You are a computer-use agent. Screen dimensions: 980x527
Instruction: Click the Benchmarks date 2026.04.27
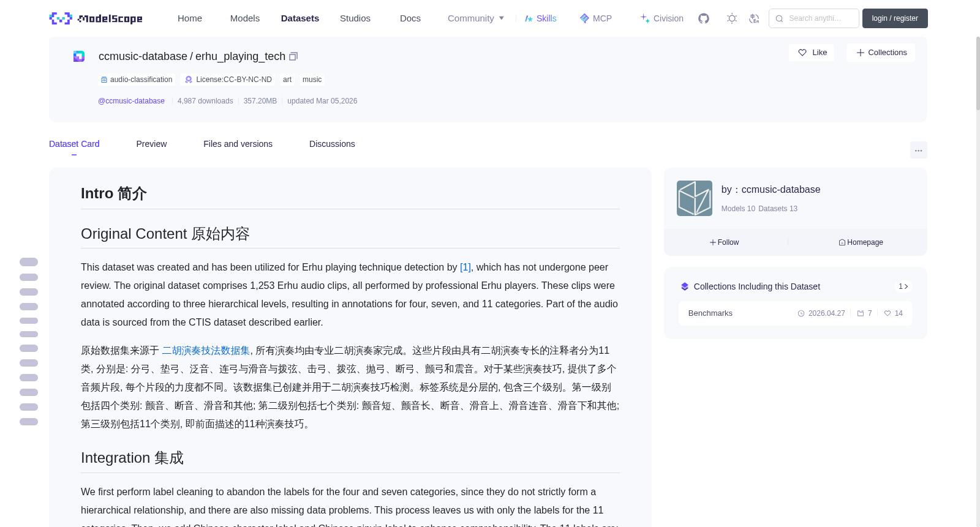tap(826, 313)
